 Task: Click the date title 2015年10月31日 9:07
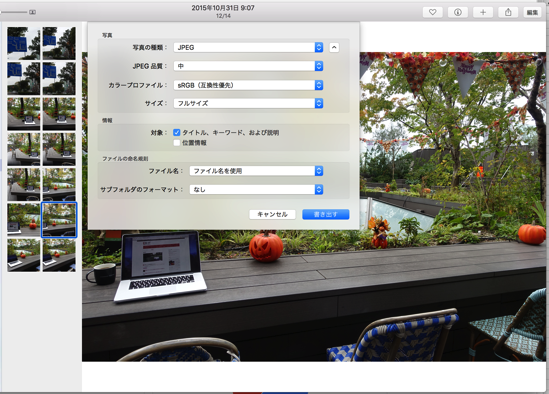click(x=223, y=8)
